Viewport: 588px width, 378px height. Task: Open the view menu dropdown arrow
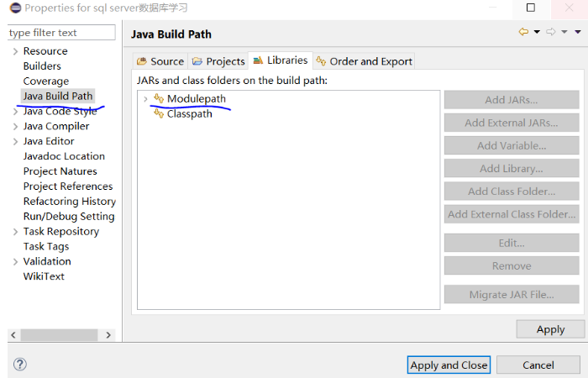(x=578, y=32)
